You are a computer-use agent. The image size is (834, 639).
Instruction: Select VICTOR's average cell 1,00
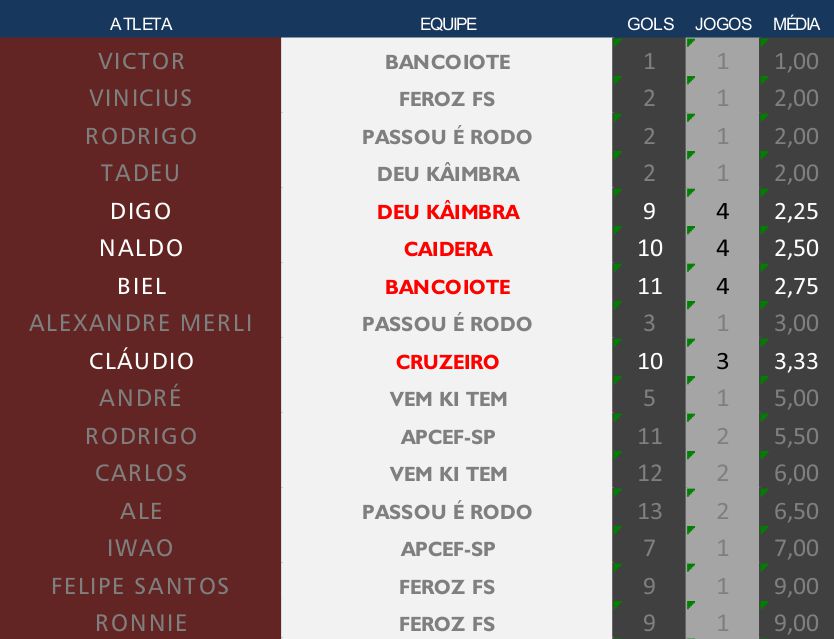pyautogui.click(x=796, y=61)
